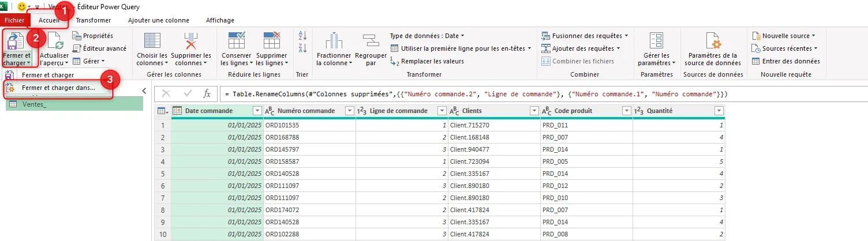Open the Clients column filter dropdown

pos(534,111)
